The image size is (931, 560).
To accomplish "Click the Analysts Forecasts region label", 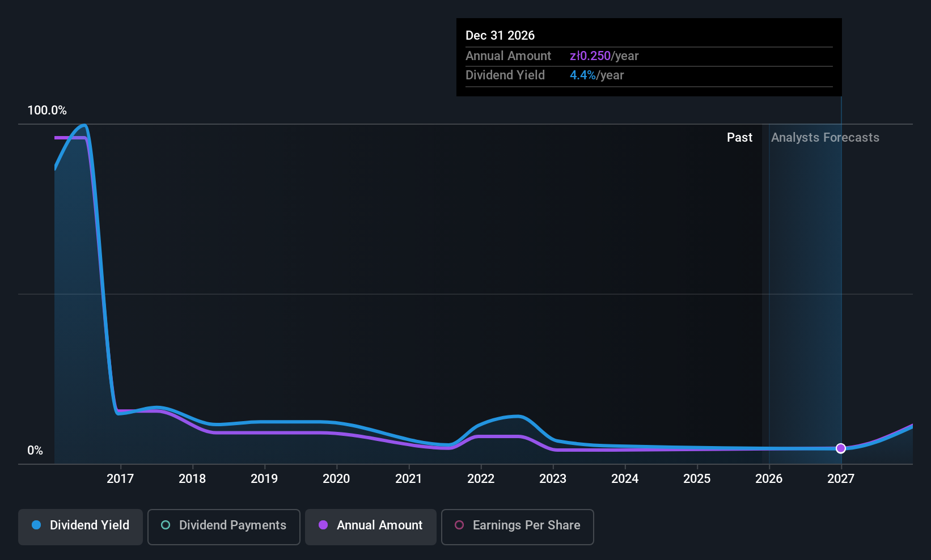I will point(825,138).
